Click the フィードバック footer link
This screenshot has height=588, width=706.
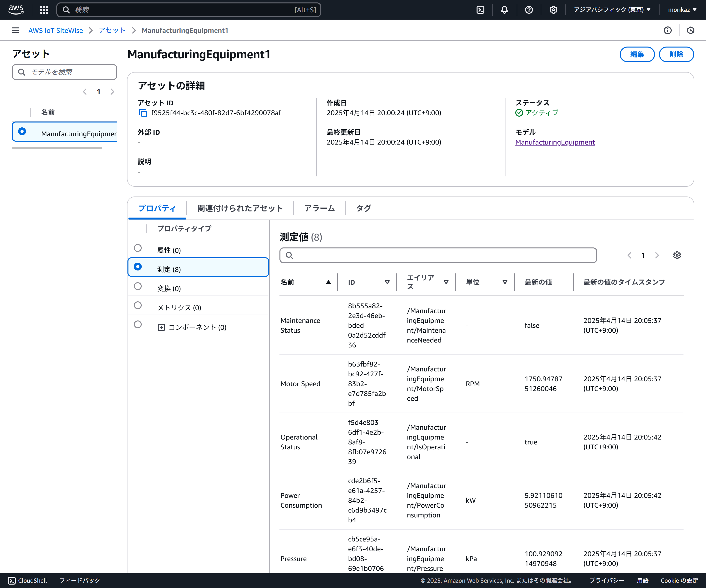click(x=80, y=581)
